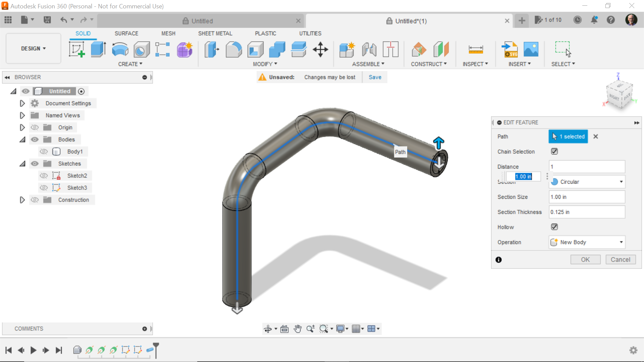Screen dimensions: 644x362
Task: Click Cancel in Edit Feature dialog
Action: point(621,259)
